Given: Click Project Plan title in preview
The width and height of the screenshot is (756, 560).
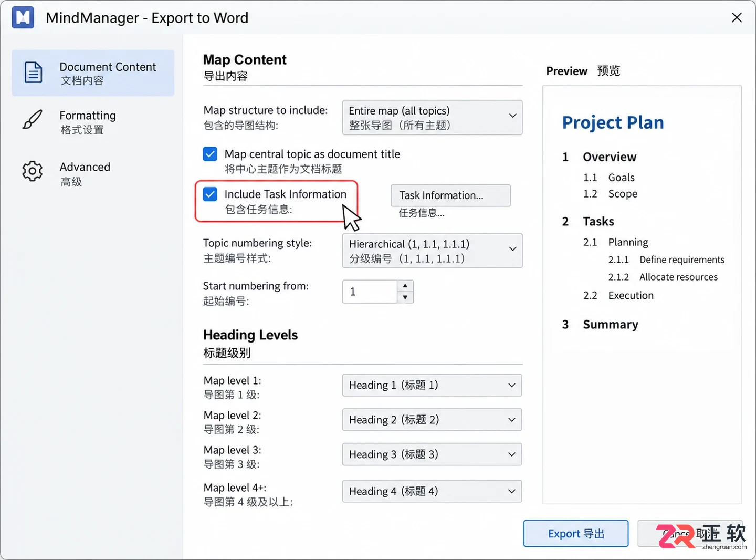Looking at the screenshot, I should pyautogui.click(x=613, y=122).
